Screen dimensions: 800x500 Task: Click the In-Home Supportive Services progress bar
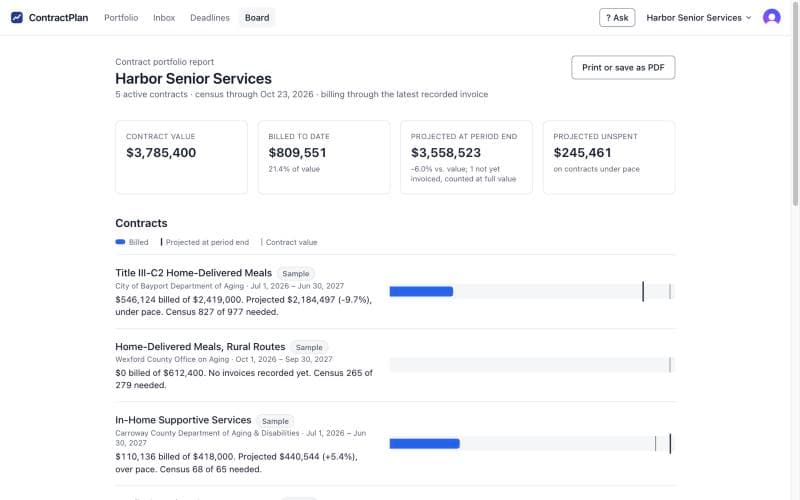click(424, 444)
